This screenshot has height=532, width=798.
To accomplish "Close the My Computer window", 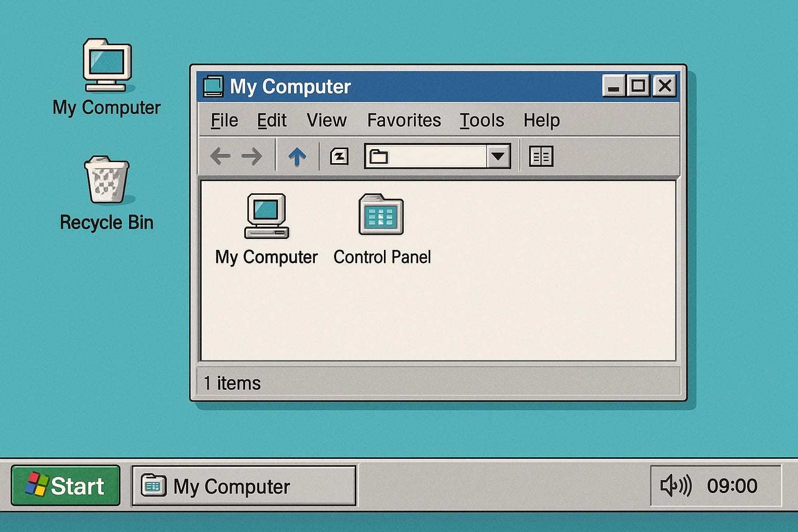I will pos(664,86).
